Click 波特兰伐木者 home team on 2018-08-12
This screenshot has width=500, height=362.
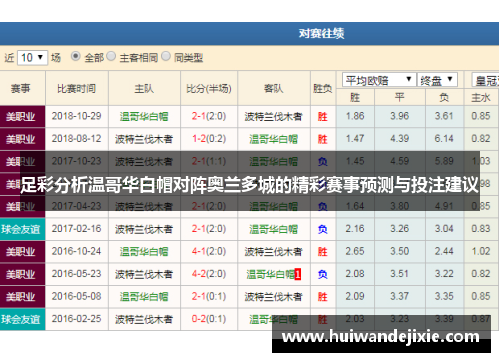tap(144, 139)
